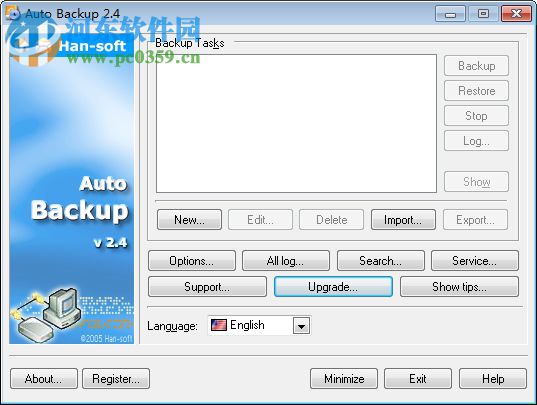The height and width of the screenshot is (405, 537).
Task: Click the Restore button
Action: pos(476,91)
